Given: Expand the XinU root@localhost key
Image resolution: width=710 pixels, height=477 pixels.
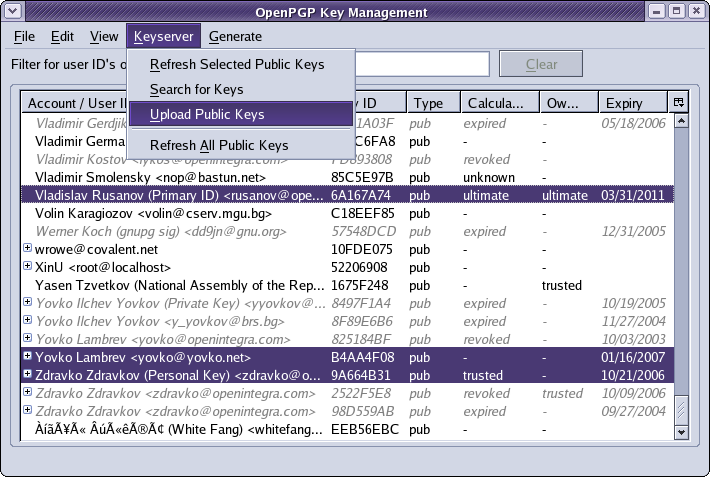Looking at the screenshot, I should click(x=28, y=267).
